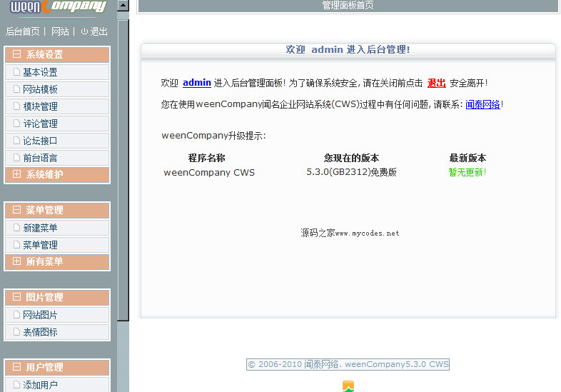Click sidebar scrollbar track below the thumb

(x=123, y=356)
